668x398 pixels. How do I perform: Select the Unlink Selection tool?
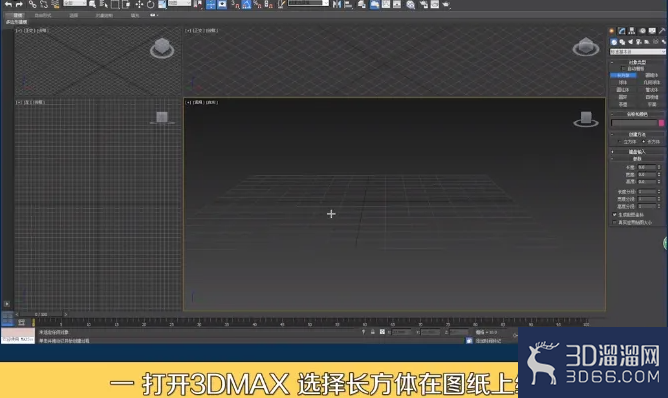click(44, 4)
